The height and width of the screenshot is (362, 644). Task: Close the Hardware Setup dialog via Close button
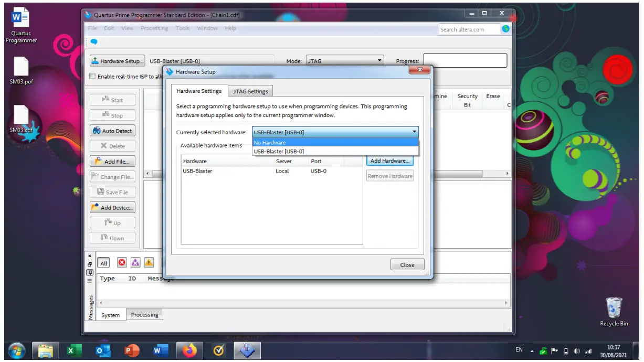click(407, 265)
